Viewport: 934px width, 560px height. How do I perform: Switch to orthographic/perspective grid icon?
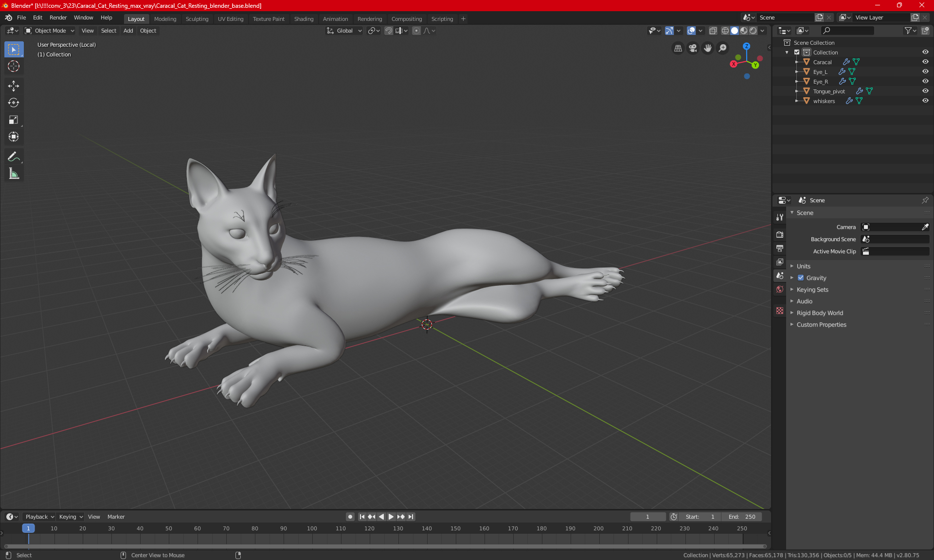(x=678, y=48)
